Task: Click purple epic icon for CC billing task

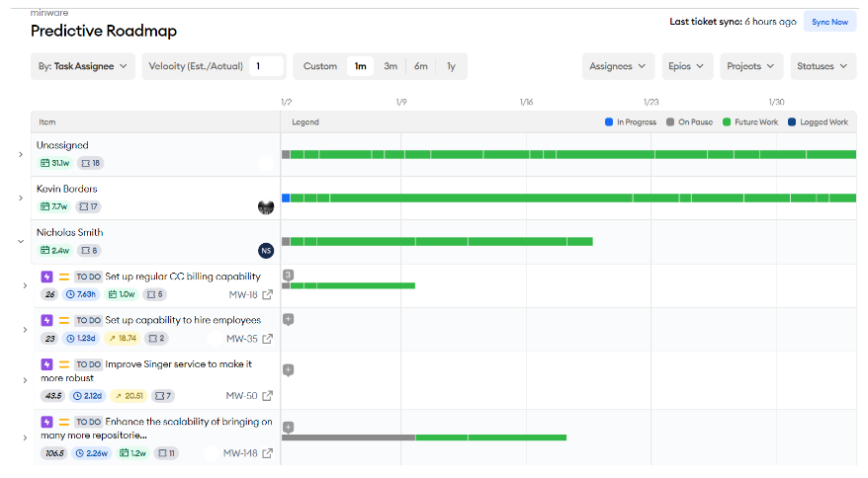Action: [47, 277]
